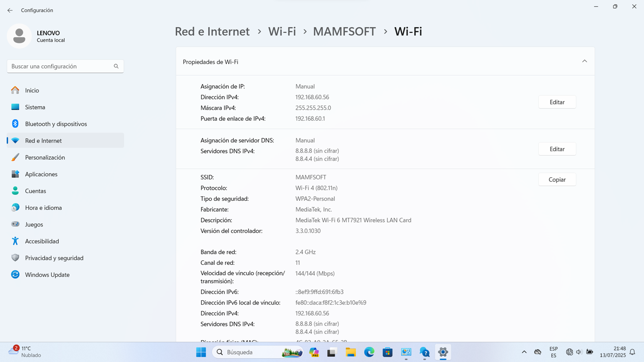
Task: Switch input language via ESP ES
Action: 553,352
